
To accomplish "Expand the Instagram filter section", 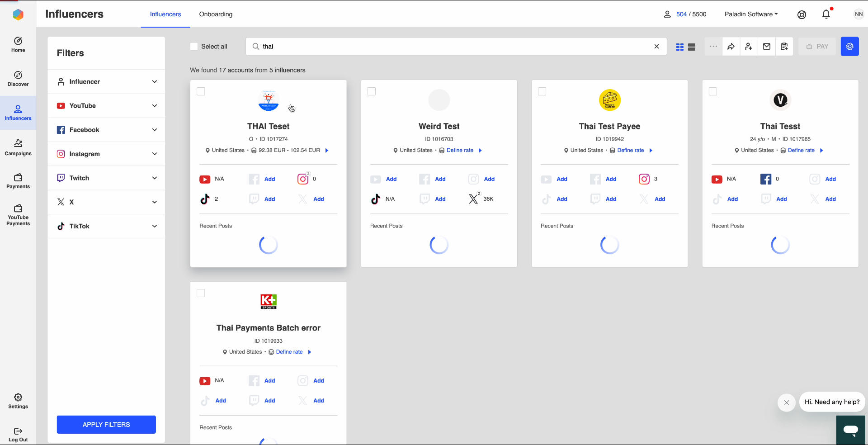I will pyautogui.click(x=106, y=154).
